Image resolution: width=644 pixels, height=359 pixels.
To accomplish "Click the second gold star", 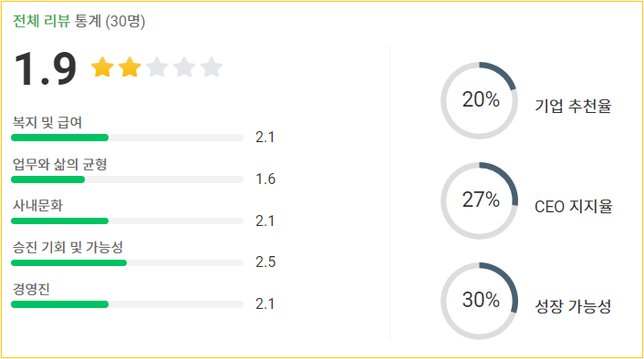I will [130, 67].
